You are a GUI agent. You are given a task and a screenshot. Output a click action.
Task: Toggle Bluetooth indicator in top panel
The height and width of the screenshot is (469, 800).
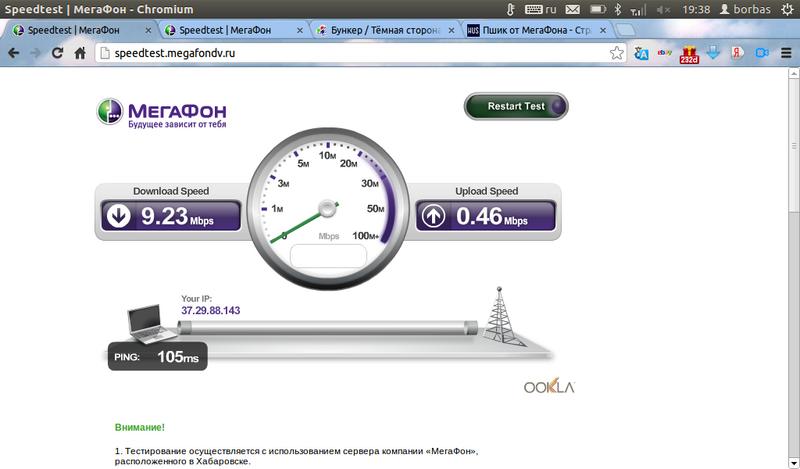click(618, 9)
